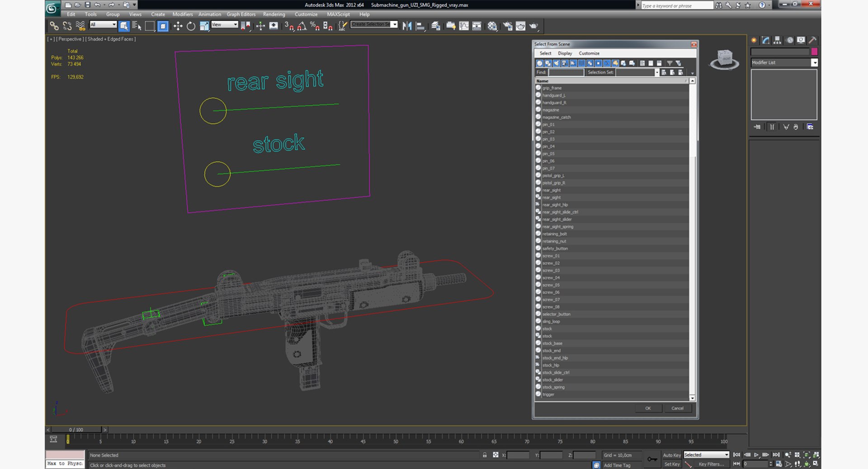Toggle the 3D Snaps button

289,26
